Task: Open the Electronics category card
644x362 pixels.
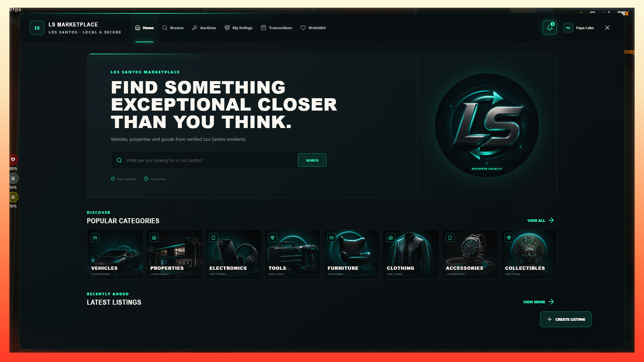Action: click(x=233, y=254)
